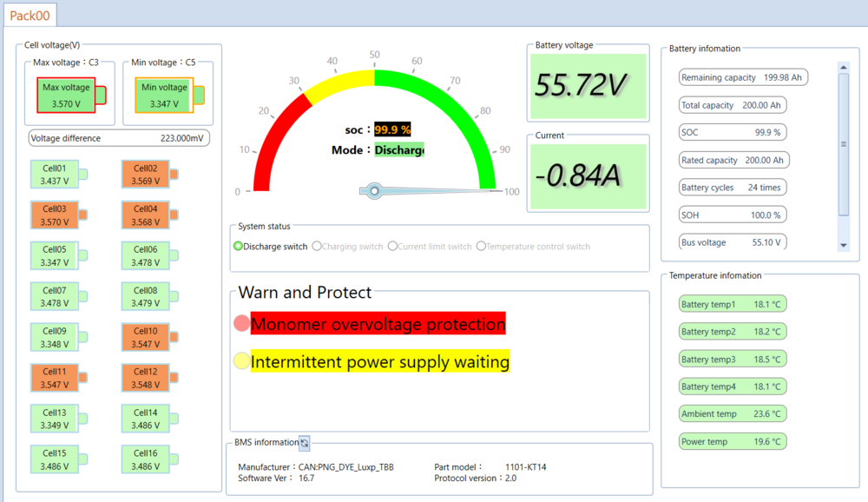Select the Cell10 battery icon
The height and width of the screenshot is (502, 868).
[148, 337]
